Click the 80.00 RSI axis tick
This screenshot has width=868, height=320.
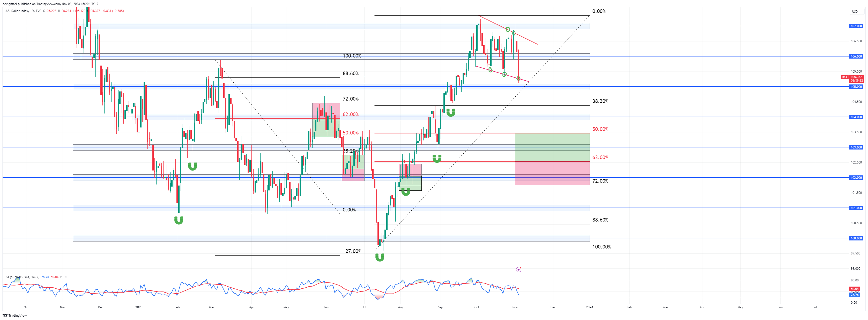click(854, 280)
